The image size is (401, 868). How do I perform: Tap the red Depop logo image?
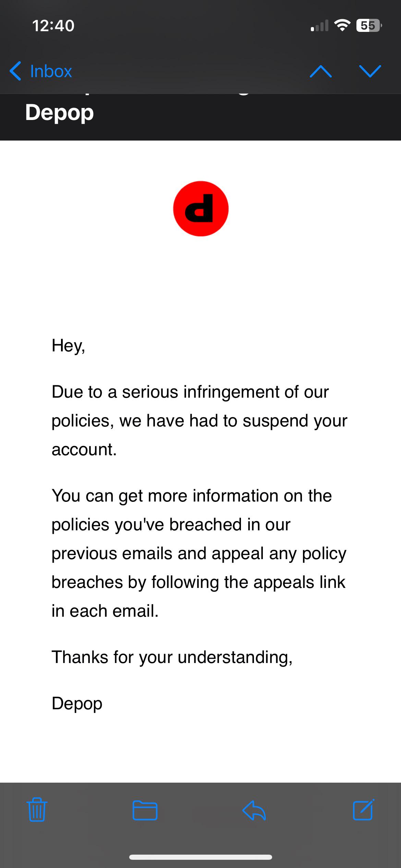pos(201,209)
